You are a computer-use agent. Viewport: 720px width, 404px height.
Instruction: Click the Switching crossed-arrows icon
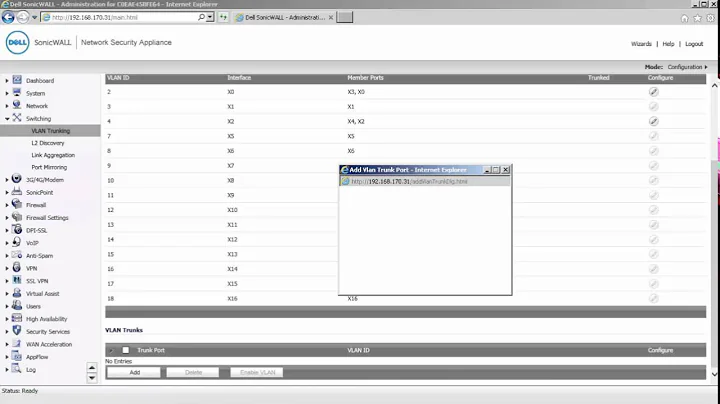[17, 118]
